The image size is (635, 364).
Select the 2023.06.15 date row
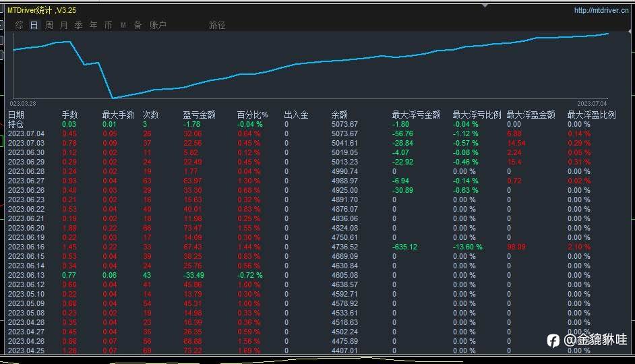[x=26, y=256]
